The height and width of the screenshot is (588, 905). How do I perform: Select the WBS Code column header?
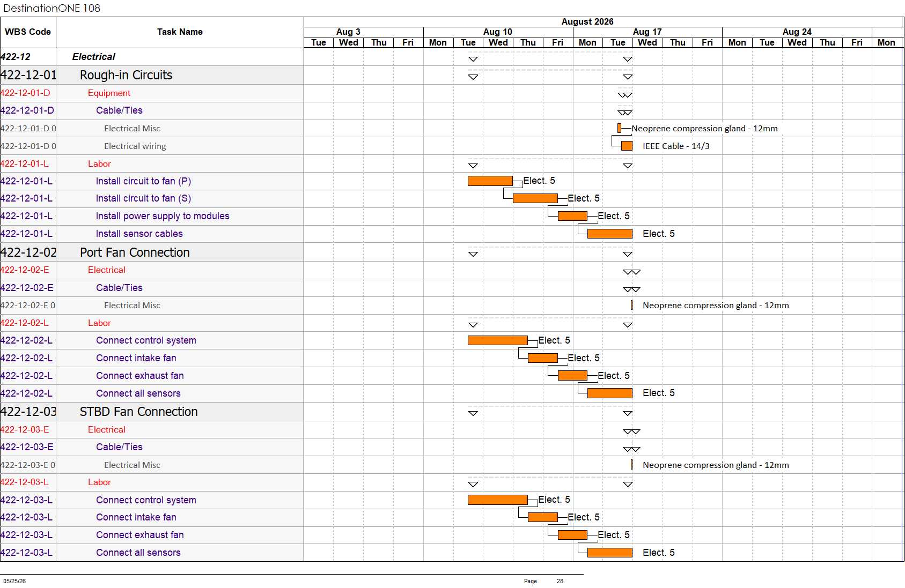tap(28, 32)
